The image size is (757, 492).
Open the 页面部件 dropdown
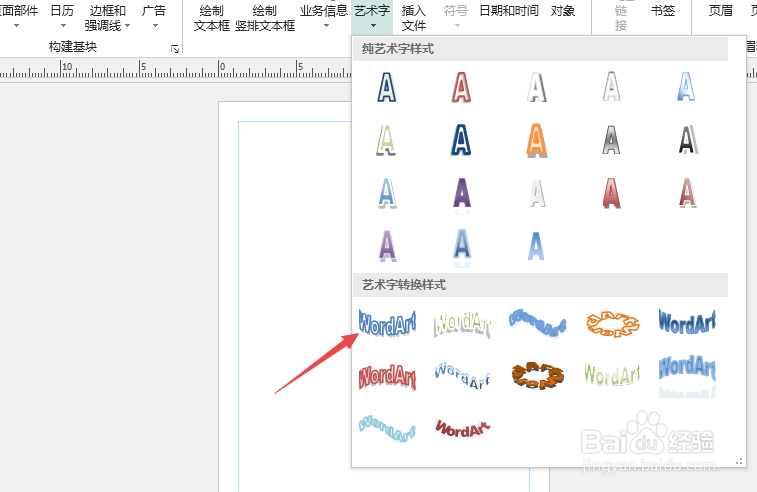[x=17, y=16]
